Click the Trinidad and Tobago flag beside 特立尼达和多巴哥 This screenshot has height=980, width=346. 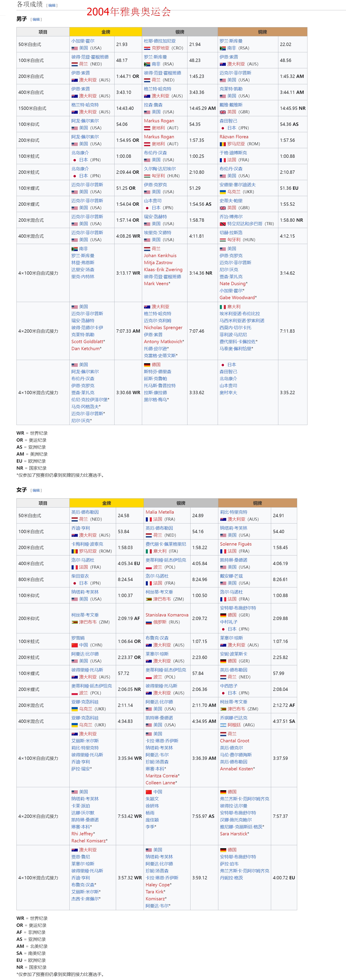pyautogui.click(x=223, y=224)
